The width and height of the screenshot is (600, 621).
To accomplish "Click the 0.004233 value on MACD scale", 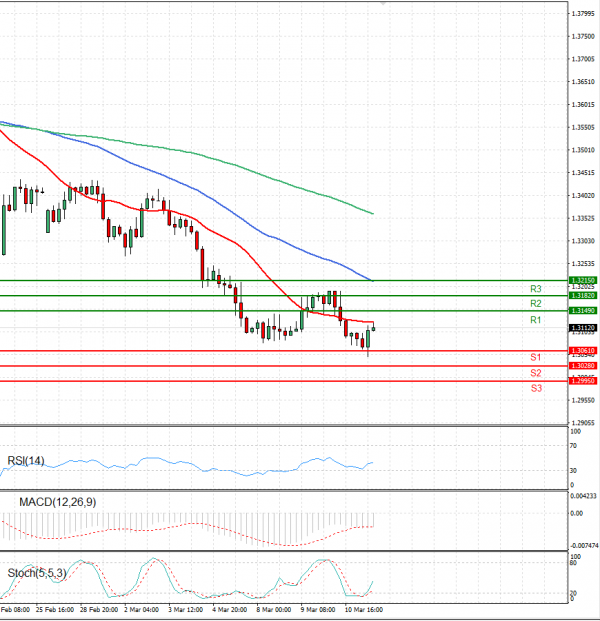I will (x=583, y=496).
